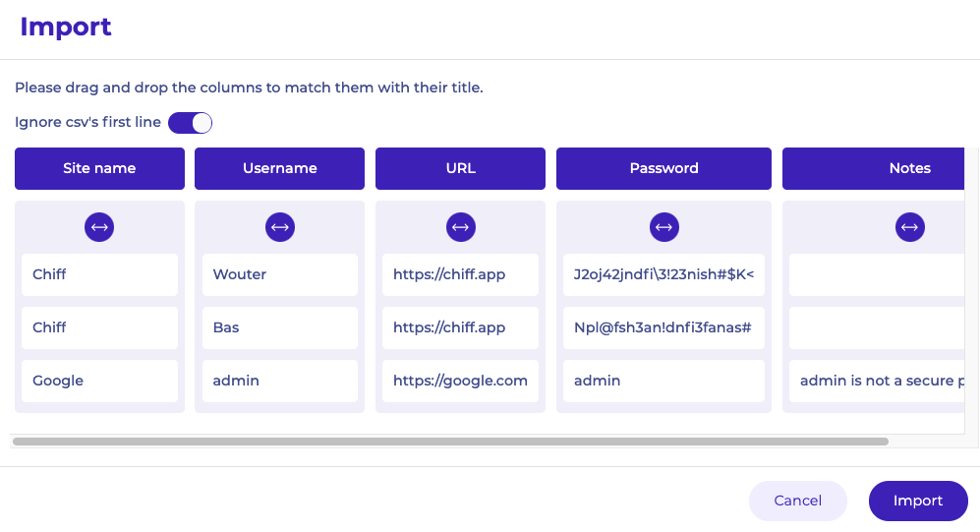Click swap arrows icon under Site name
The width and height of the screenshot is (980, 532).
(99, 227)
